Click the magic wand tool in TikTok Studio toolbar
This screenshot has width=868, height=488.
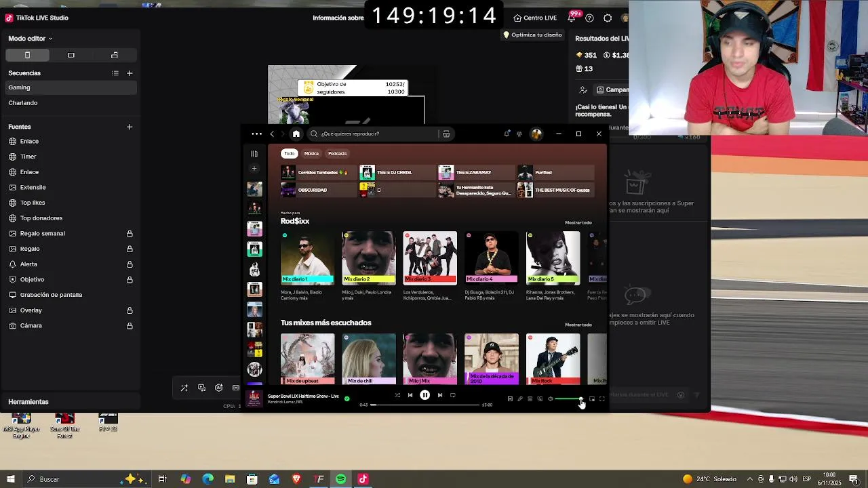[184, 388]
